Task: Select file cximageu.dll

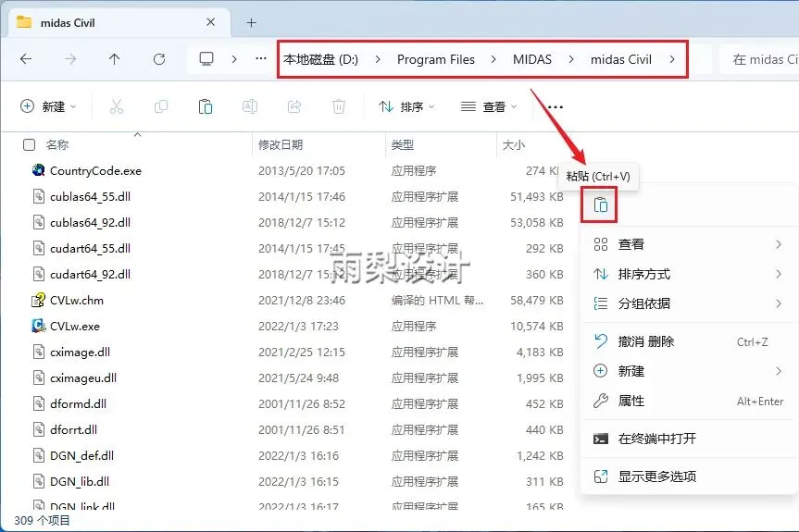Action: [83, 377]
